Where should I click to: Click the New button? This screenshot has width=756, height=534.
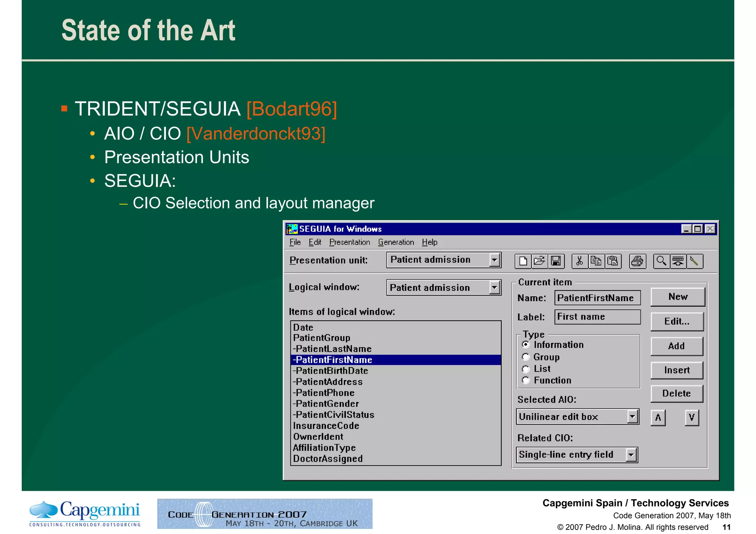click(678, 297)
